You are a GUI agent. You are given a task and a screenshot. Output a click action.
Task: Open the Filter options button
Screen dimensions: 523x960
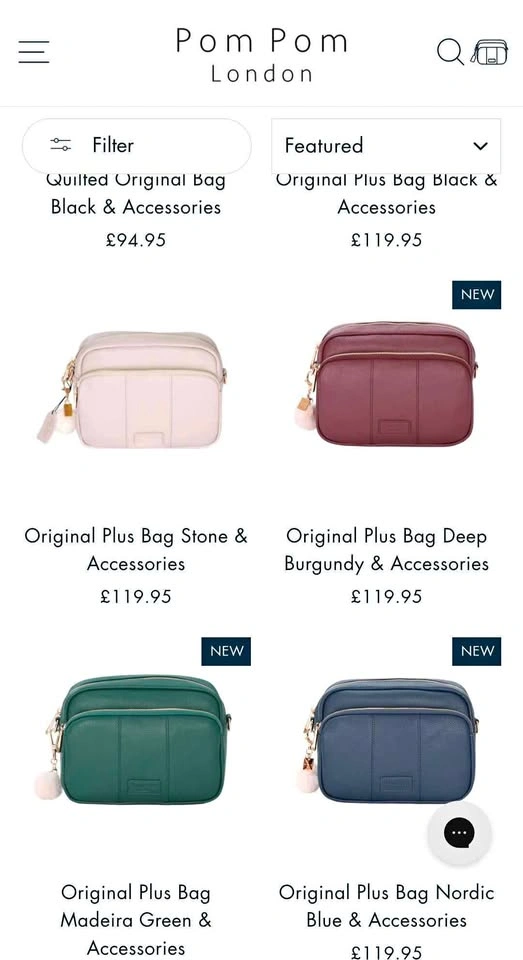pyautogui.click(x=137, y=146)
